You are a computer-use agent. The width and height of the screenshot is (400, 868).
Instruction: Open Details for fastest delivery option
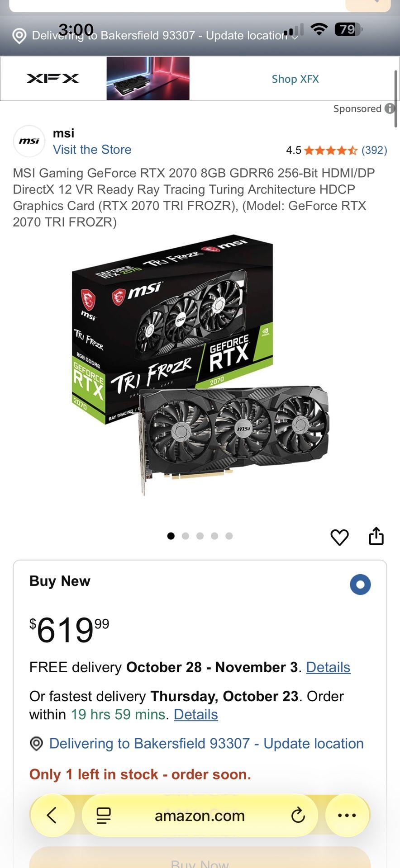tap(196, 714)
